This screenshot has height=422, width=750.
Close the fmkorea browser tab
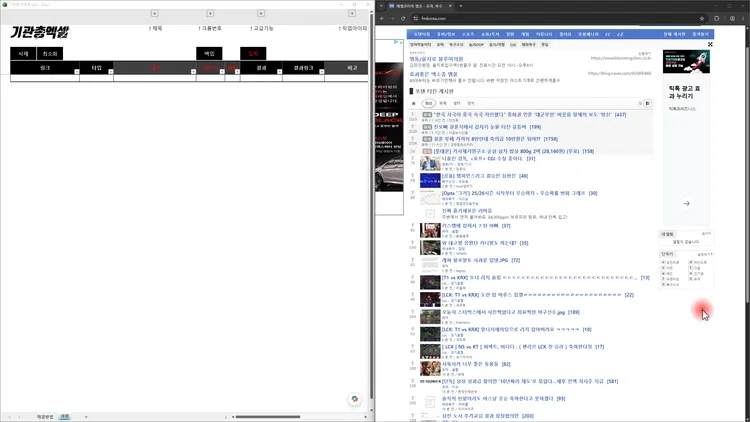click(450, 6)
